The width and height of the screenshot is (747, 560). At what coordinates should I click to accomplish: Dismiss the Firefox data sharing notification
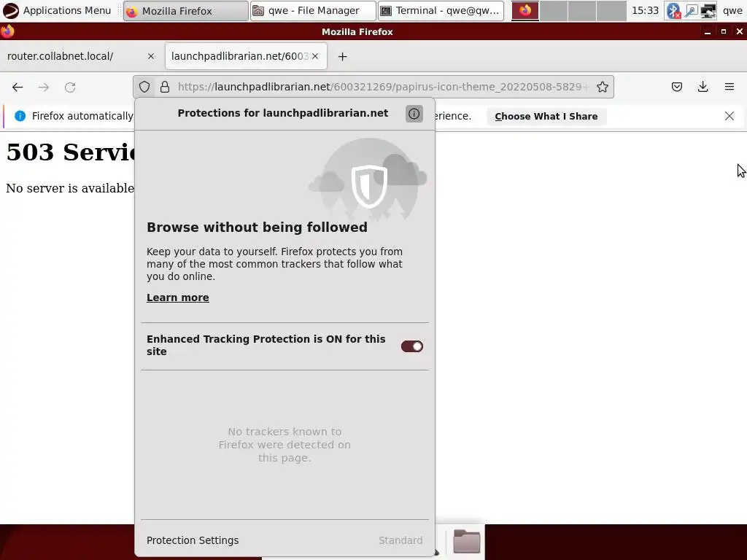click(729, 116)
